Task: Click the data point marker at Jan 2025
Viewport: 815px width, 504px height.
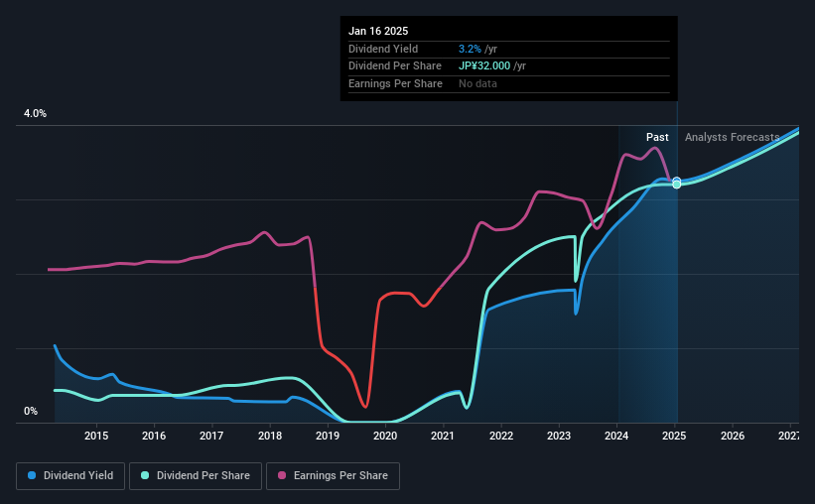Action: (677, 183)
